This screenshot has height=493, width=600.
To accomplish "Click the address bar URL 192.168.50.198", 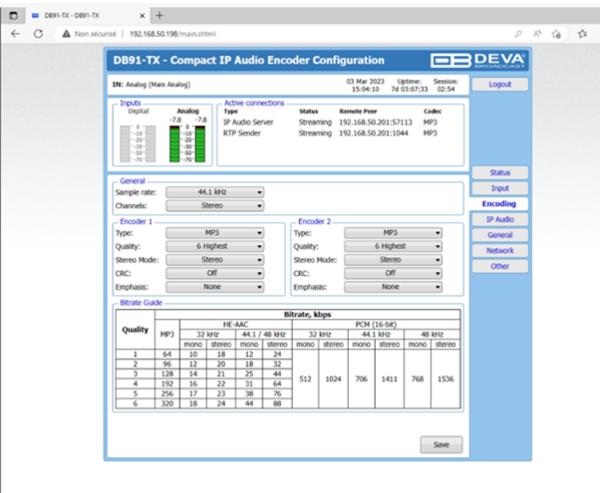I will [173, 34].
